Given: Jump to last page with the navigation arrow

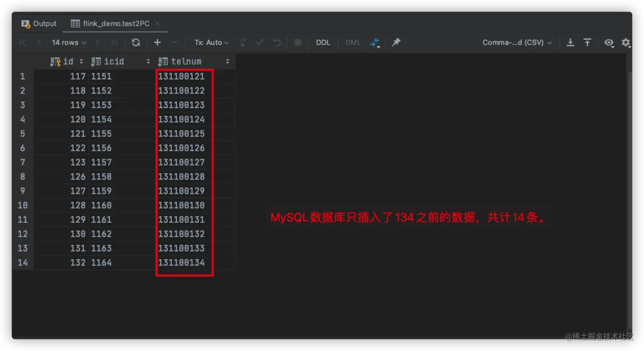Looking at the screenshot, I should point(113,42).
